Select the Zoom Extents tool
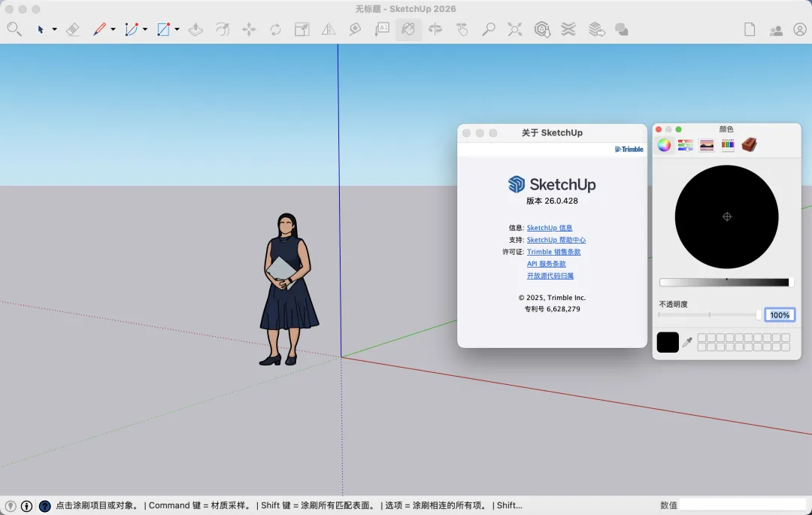 click(x=515, y=29)
